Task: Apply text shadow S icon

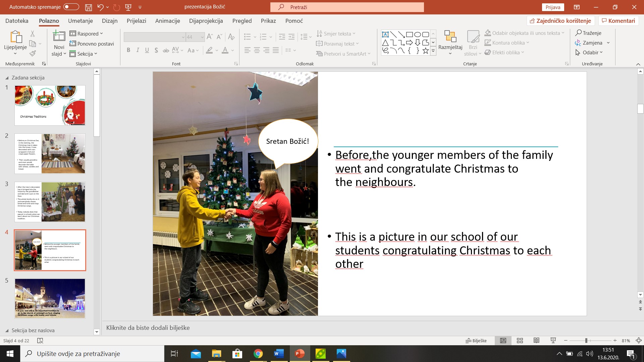Action: click(x=156, y=50)
